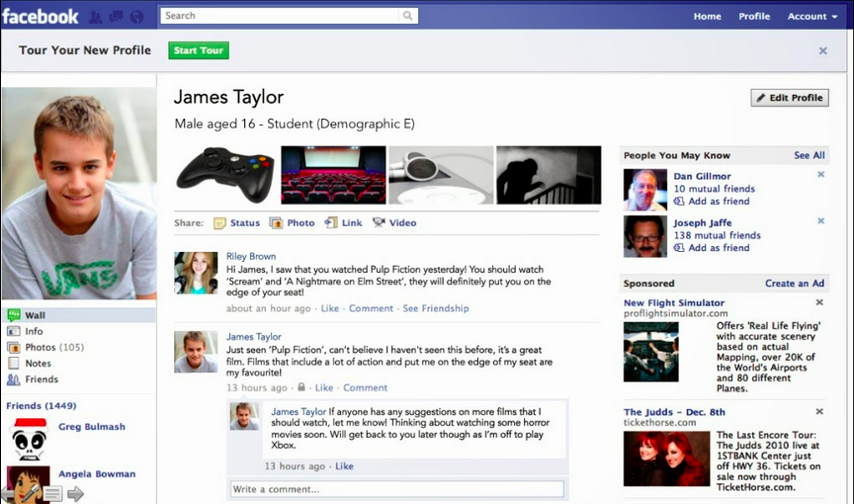
Task: Share a Status update
Action: (237, 223)
